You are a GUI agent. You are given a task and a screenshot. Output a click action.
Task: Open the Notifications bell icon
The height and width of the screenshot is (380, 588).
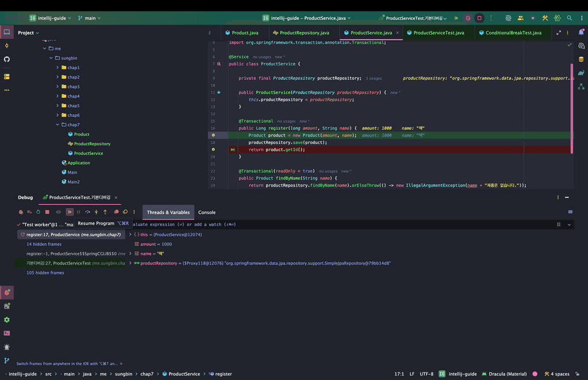point(581,33)
